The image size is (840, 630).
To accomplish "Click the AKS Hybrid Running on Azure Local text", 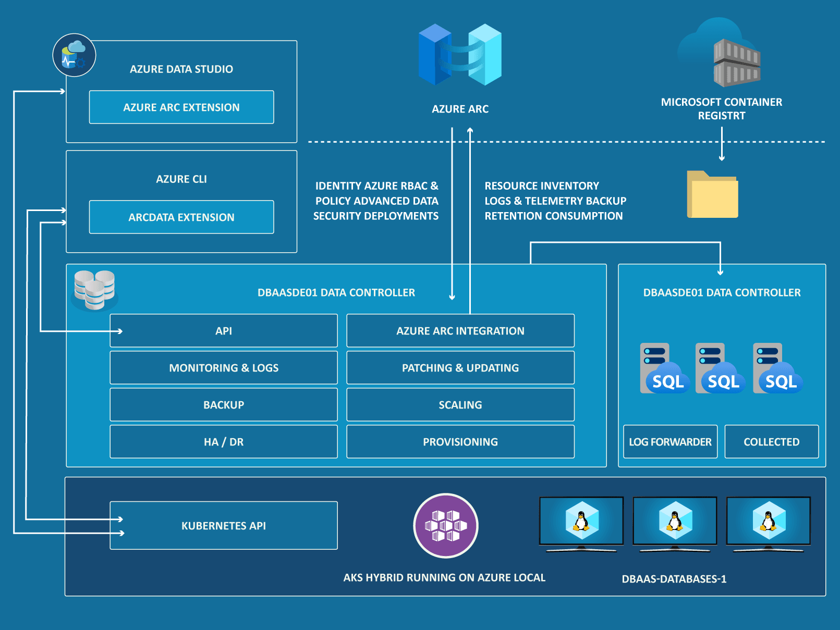I will 444,578.
